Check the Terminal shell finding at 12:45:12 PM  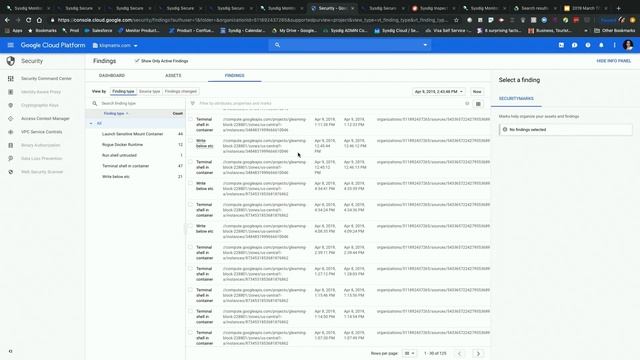tap(191, 162)
